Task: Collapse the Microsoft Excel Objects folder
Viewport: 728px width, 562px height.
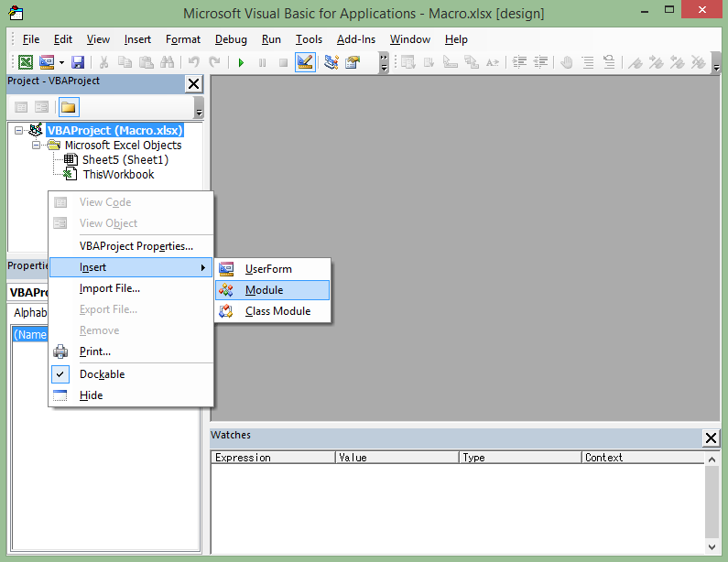Action: click(x=36, y=146)
